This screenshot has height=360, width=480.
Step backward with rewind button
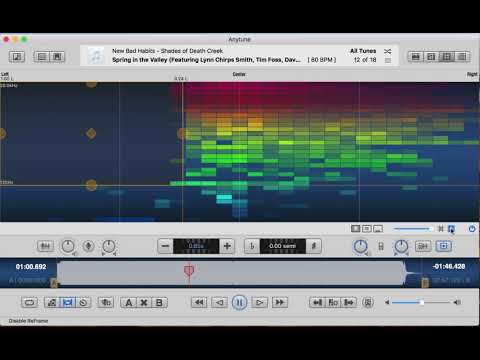pyautogui.click(x=219, y=303)
